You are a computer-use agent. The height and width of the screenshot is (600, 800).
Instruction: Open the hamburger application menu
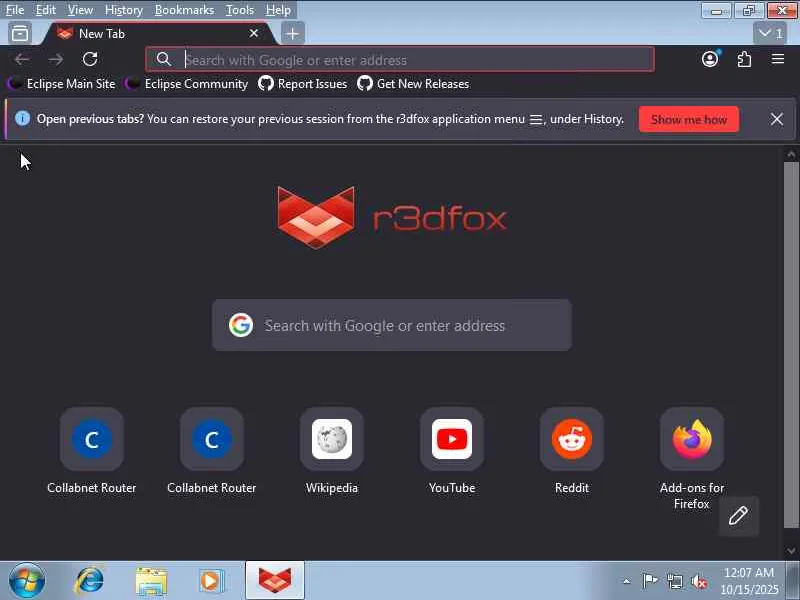(x=778, y=59)
